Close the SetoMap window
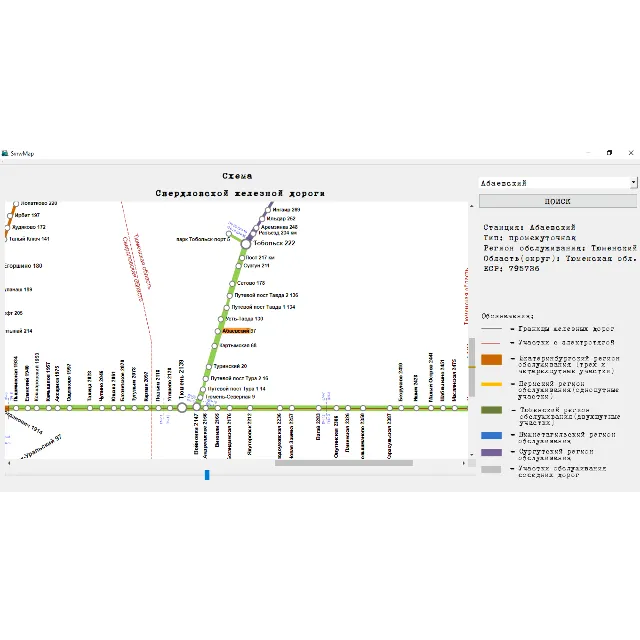The image size is (640, 640). click(x=631, y=153)
